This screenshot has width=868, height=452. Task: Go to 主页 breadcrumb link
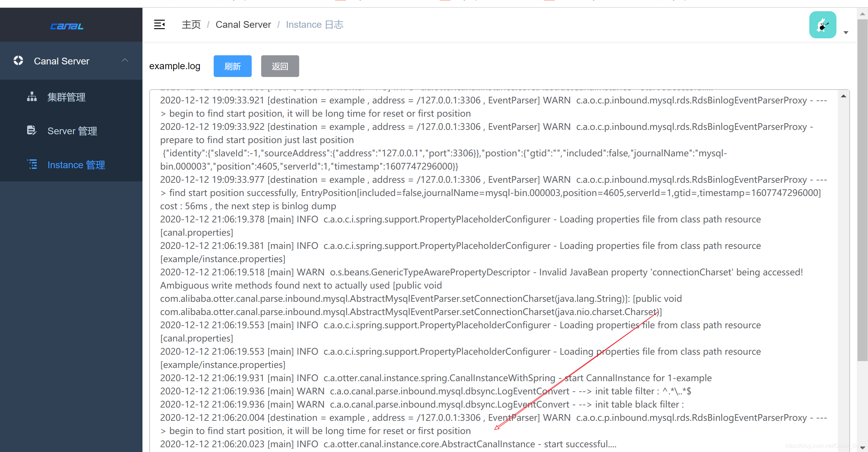pyautogui.click(x=191, y=25)
